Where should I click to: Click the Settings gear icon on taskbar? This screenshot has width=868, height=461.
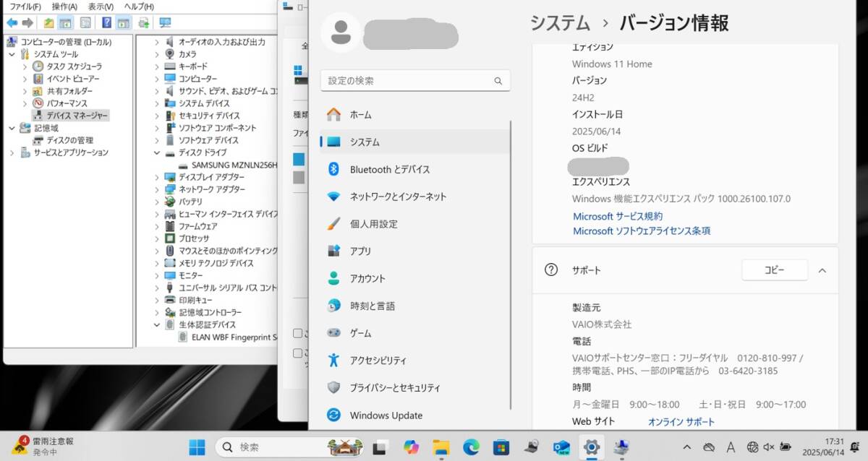click(592, 447)
